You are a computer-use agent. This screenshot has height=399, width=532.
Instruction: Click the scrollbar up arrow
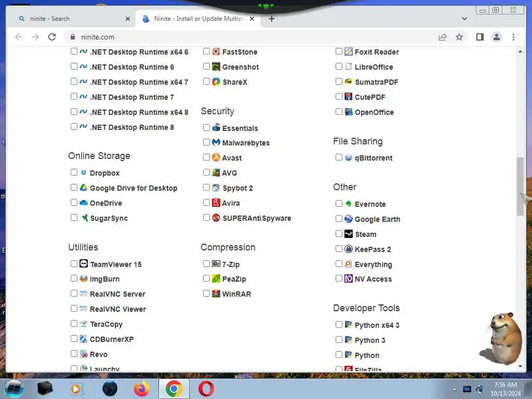click(x=520, y=51)
